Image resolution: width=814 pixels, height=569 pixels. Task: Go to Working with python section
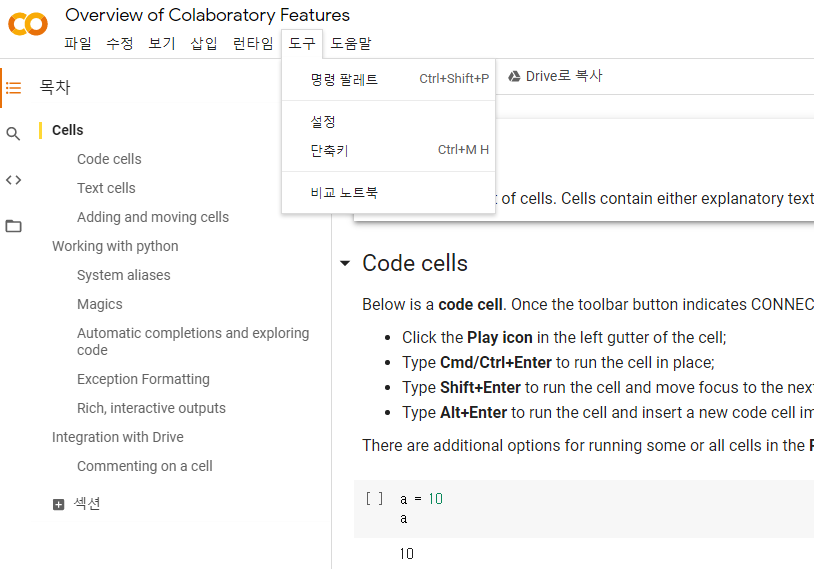click(x=115, y=247)
